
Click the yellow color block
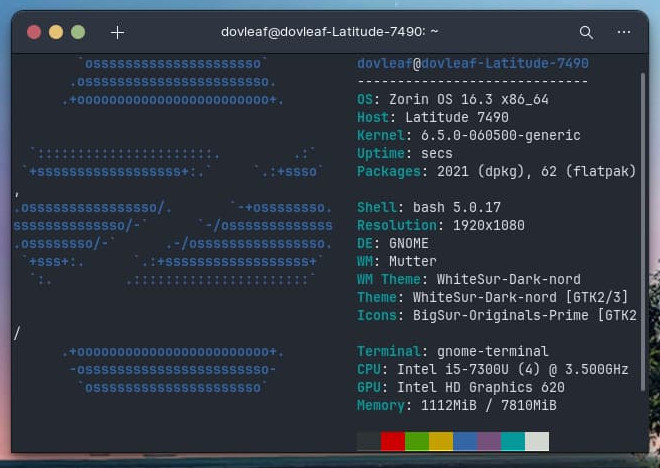pyautogui.click(x=441, y=441)
